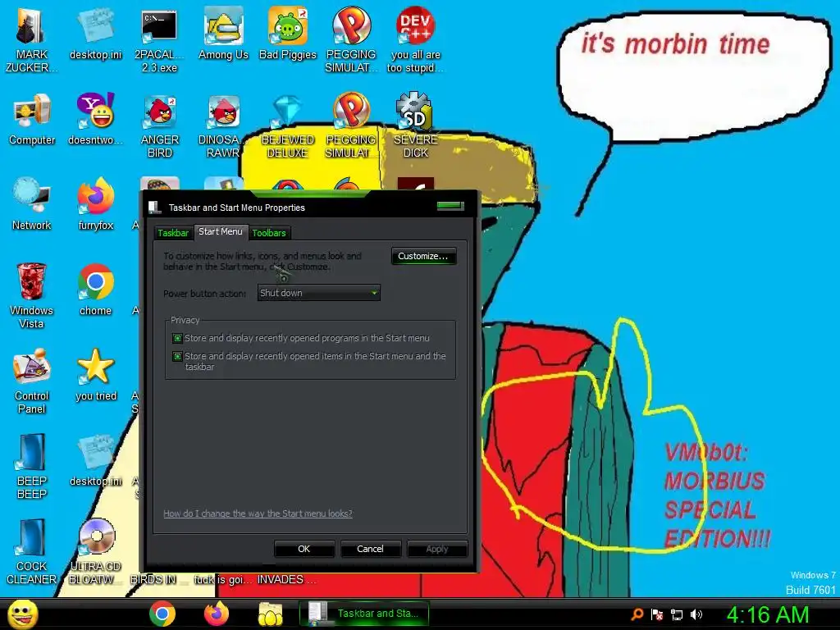Open the MARK ZUCKER desktop icon
The width and height of the screenshot is (840, 630).
(x=31, y=39)
